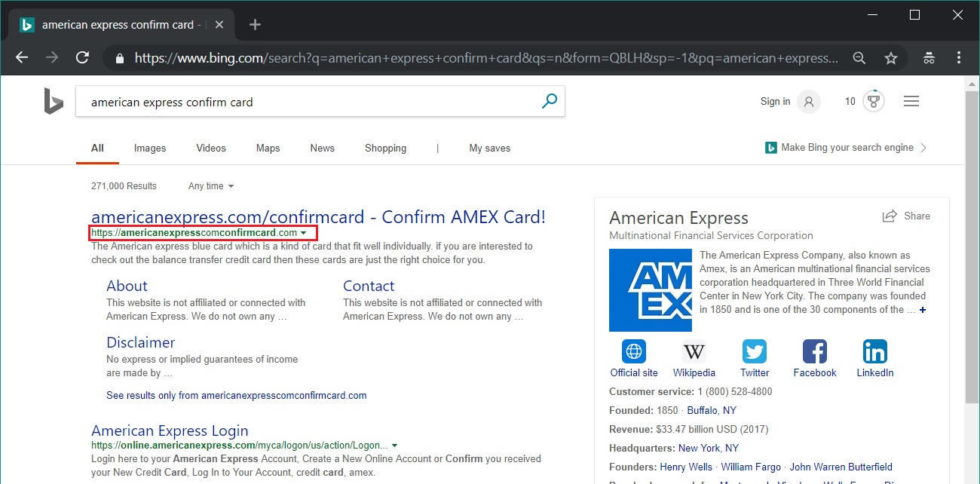Click the customer service number 1 (800) 528-4800
This screenshot has height=484, width=980.
(x=735, y=392)
